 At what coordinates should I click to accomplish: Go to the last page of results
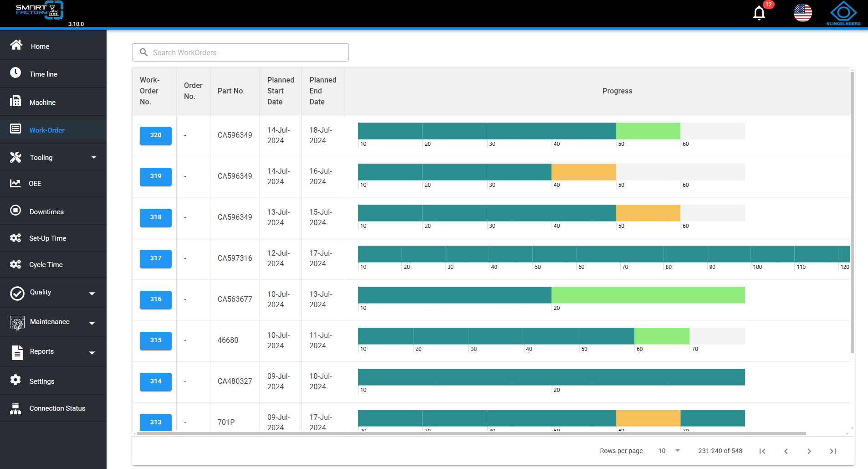[833, 451]
